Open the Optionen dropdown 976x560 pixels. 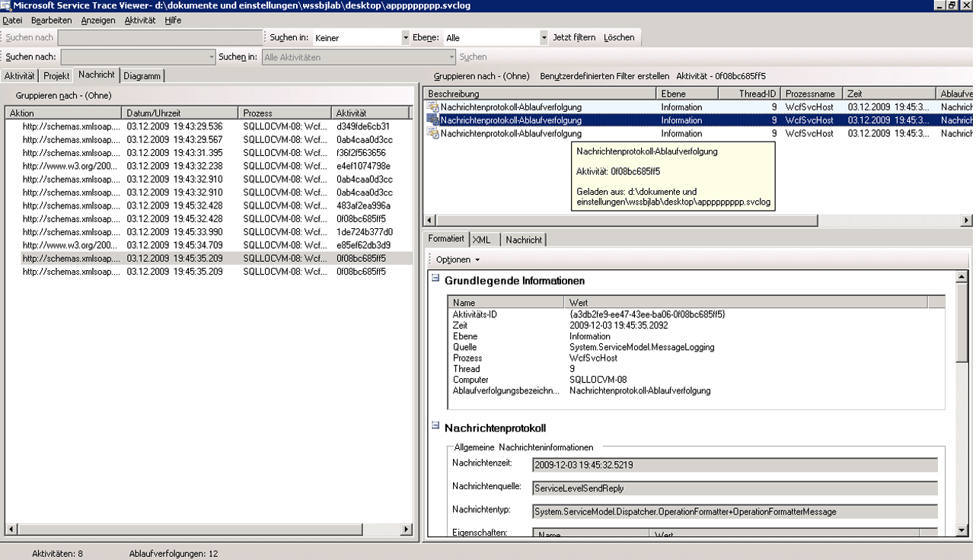pos(458,259)
